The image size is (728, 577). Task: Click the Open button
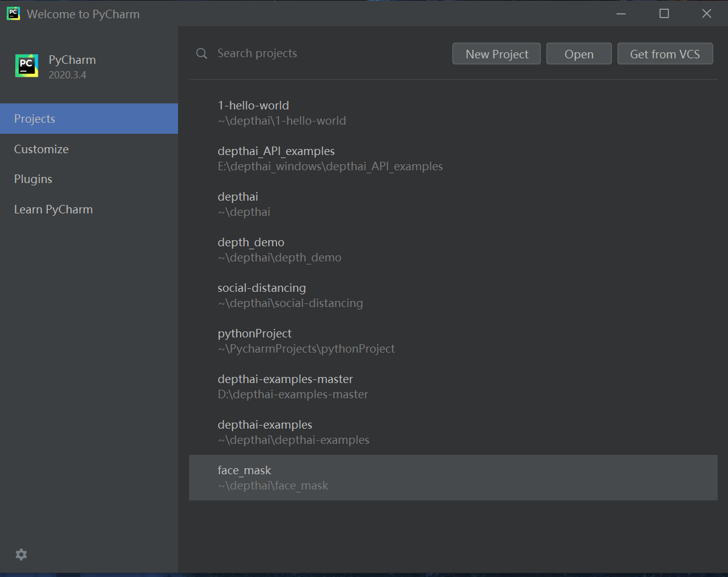(x=579, y=54)
